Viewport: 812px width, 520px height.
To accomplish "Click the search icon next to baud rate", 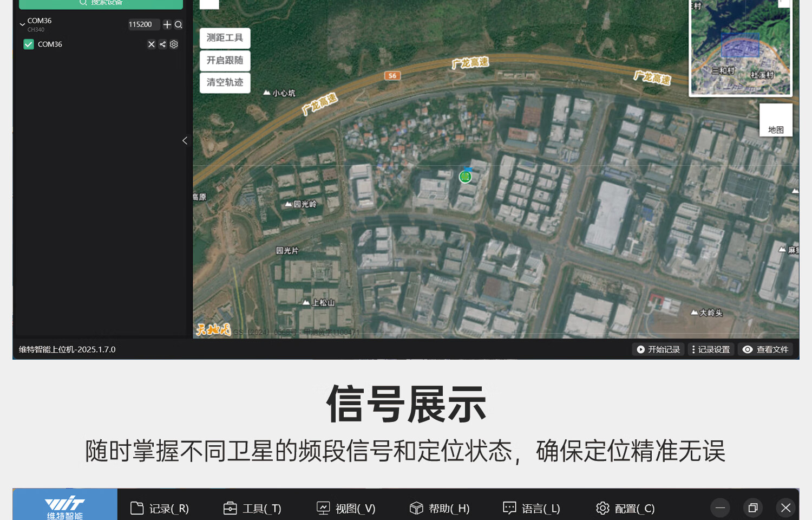I will point(179,24).
